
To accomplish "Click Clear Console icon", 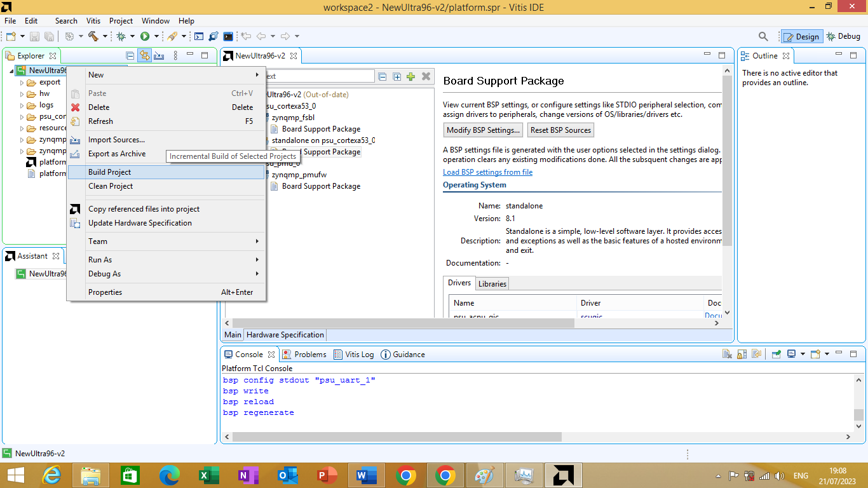I will (728, 355).
